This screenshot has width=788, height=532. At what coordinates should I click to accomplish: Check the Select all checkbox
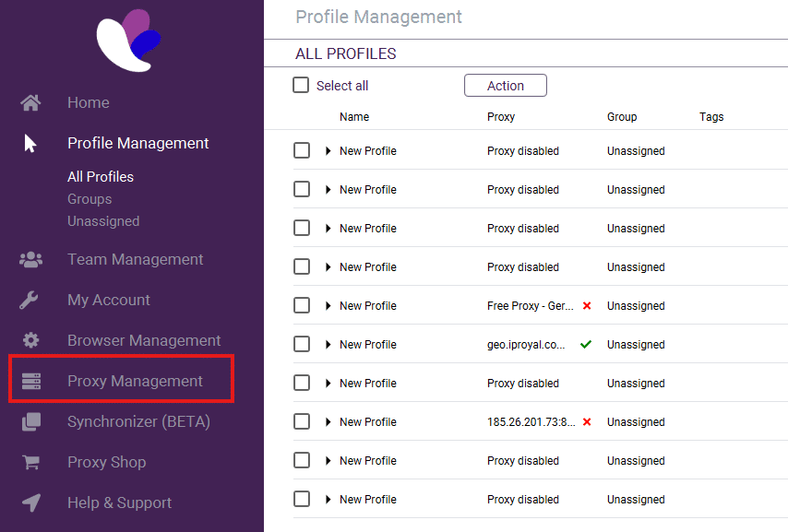click(x=301, y=85)
